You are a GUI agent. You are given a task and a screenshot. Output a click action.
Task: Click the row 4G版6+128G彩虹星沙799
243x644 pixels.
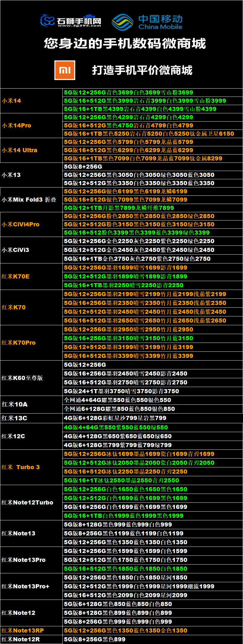(153, 418)
